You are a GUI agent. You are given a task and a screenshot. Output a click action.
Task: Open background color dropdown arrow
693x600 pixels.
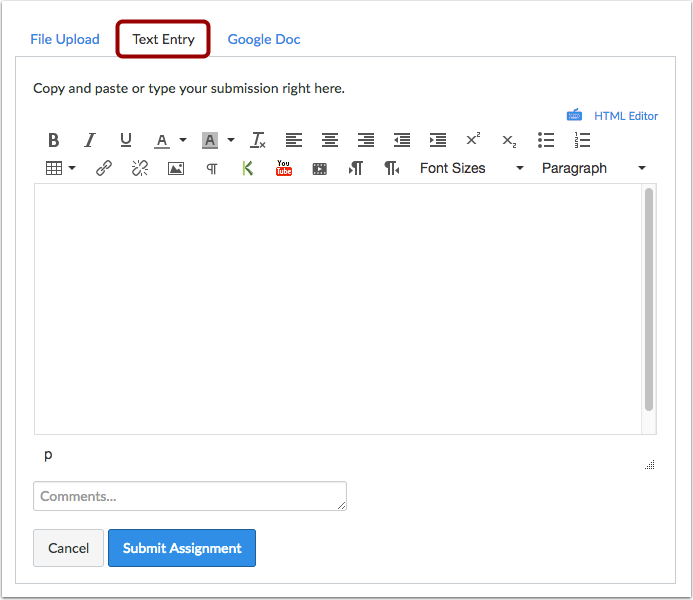point(231,141)
